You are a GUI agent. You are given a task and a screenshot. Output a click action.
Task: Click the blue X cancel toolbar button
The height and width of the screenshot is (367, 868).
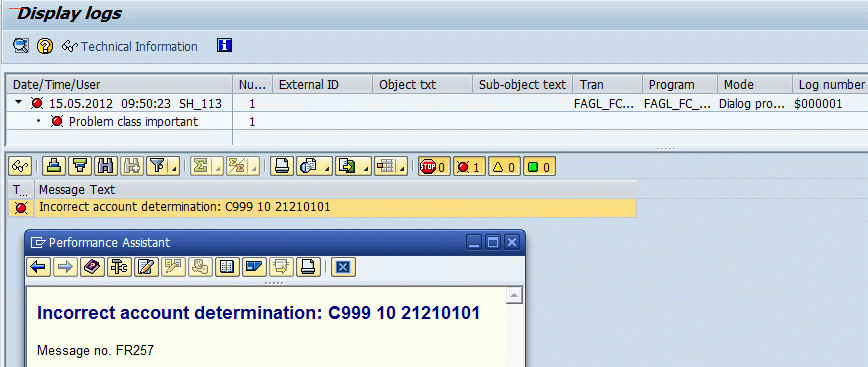point(343,267)
